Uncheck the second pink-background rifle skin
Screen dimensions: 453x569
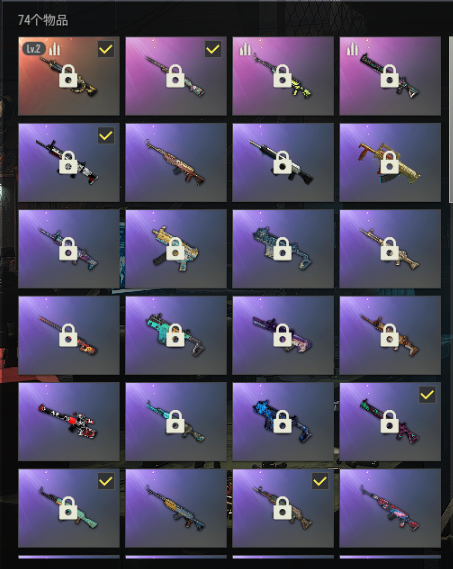coord(213,49)
